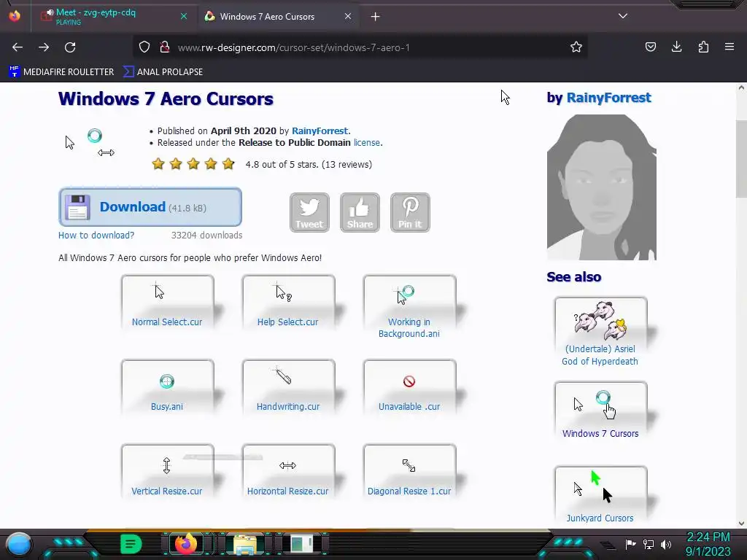747x560 pixels.
Task: Open the browser downloads icon
Action: [x=676, y=47]
